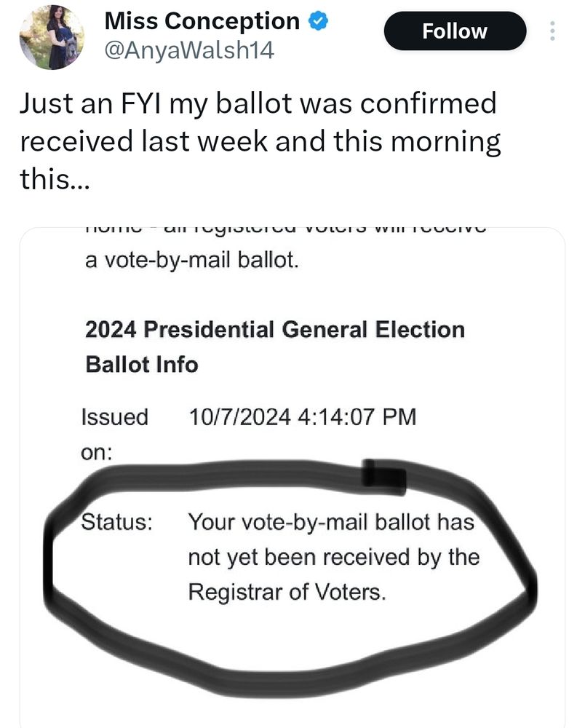Open the Miss Conception profile avatar
Image resolution: width=585 pixels, height=728 pixels.
[51, 36]
